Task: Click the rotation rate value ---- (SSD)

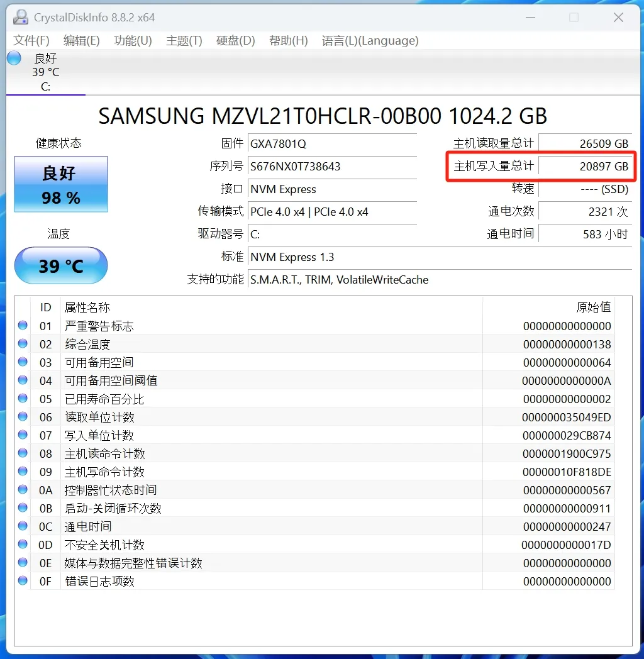Action: click(x=585, y=189)
